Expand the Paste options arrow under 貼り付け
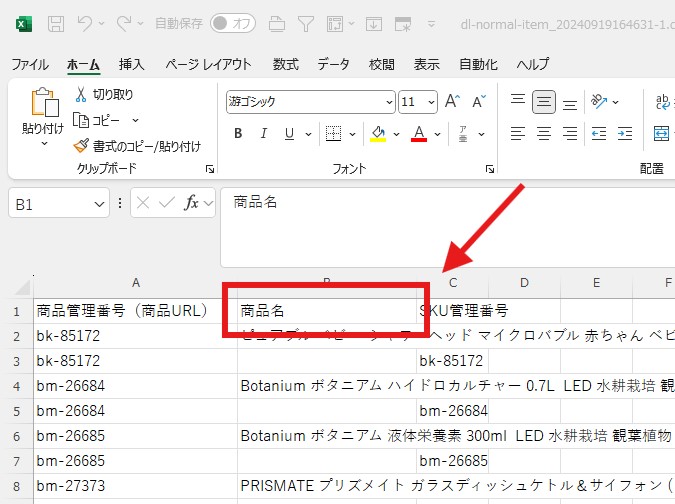 tap(44, 143)
